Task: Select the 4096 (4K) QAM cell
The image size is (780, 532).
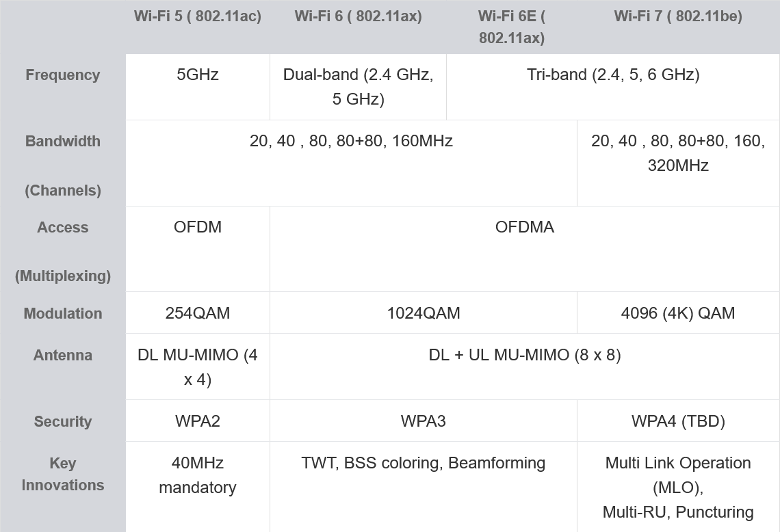Action: [678, 313]
